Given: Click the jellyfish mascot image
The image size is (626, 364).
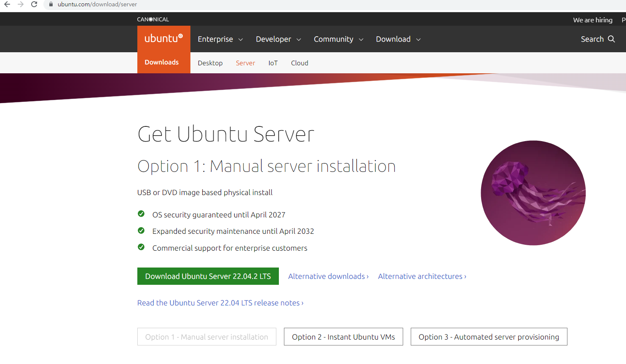Looking at the screenshot, I should (x=533, y=193).
